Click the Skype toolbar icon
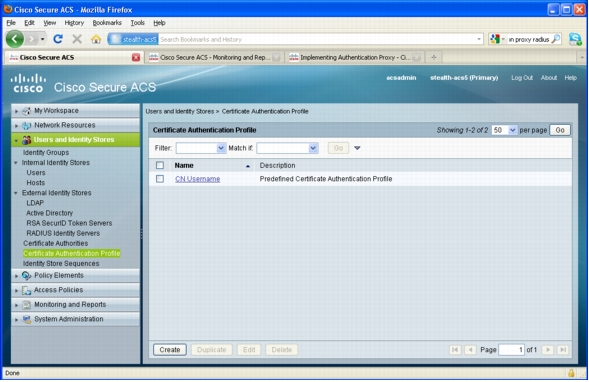589x382 pixels. [x=575, y=39]
